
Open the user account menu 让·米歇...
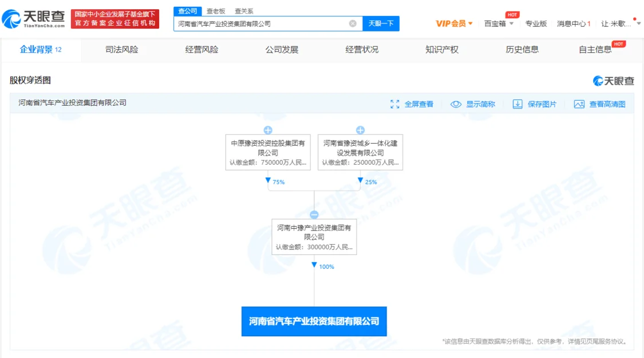619,24
